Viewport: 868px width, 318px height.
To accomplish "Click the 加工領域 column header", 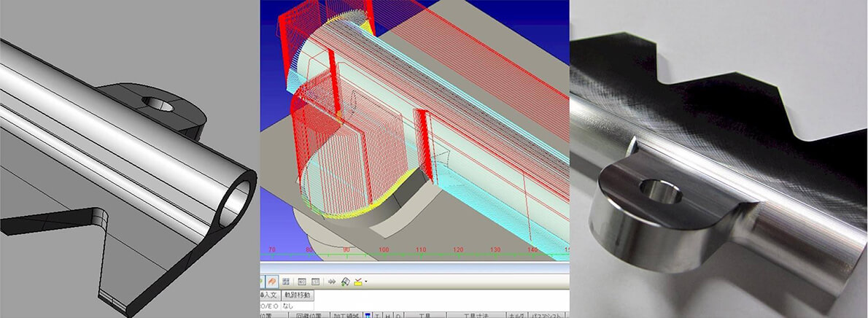I will (346, 314).
